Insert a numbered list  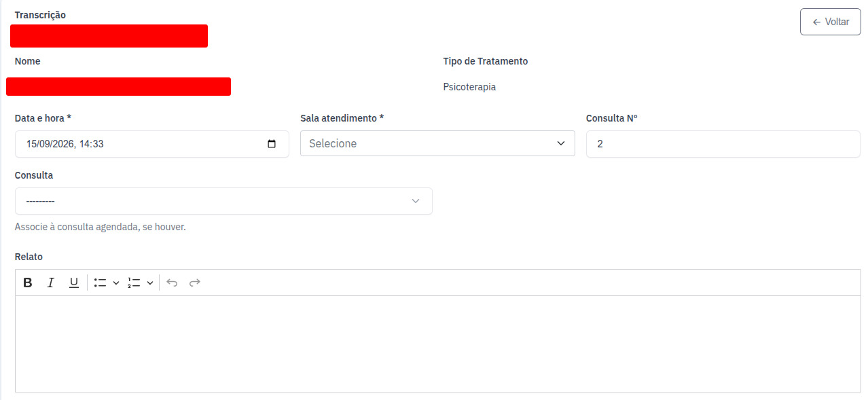click(x=134, y=283)
